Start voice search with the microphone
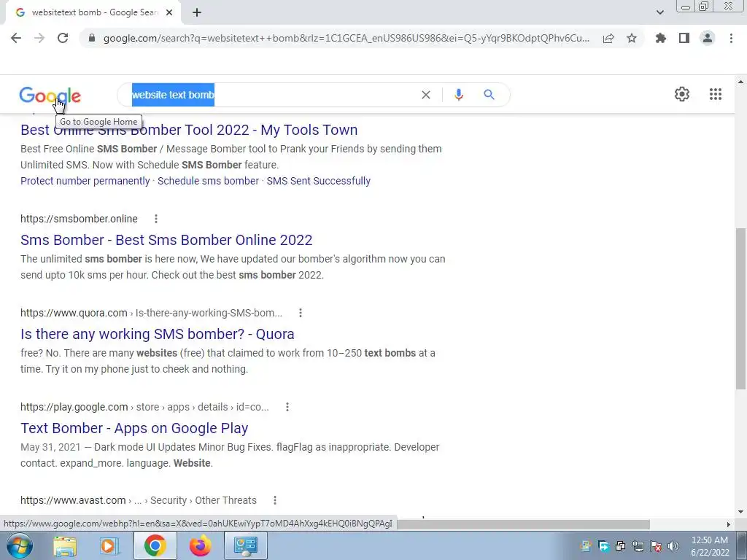747x560 pixels. coord(459,95)
